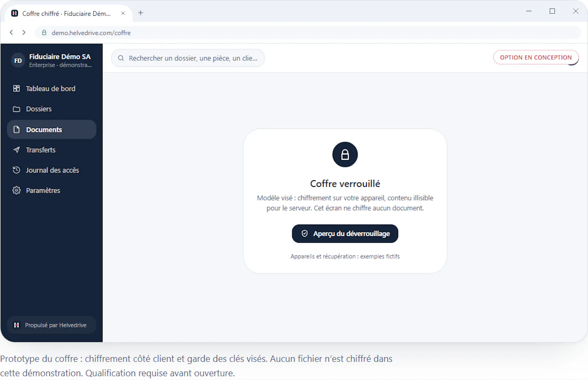Click the site lock icon in the address bar
588x380 pixels.
(x=44, y=33)
